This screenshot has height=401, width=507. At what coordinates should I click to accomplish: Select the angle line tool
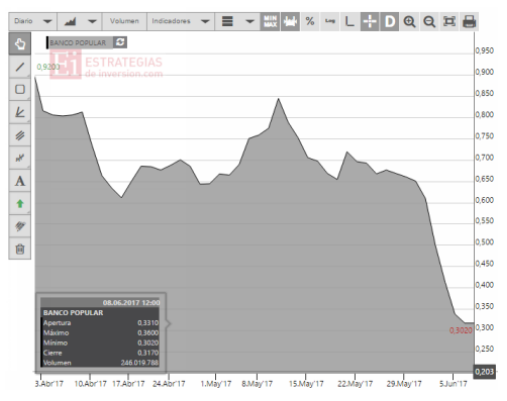pyautogui.click(x=20, y=112)
